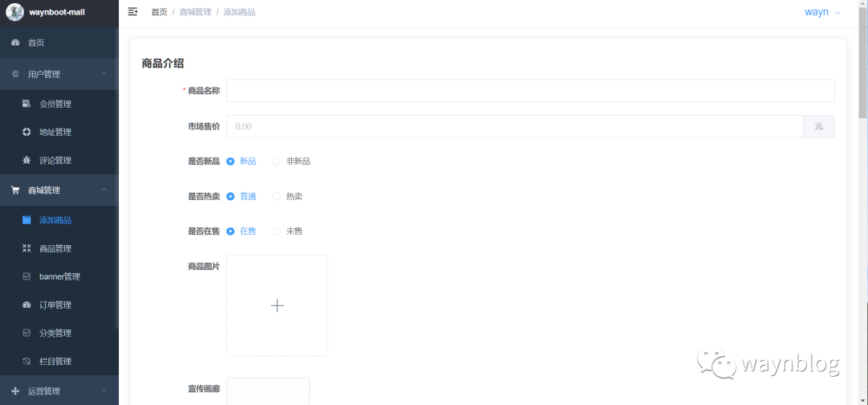Image resolution: width=868 pixels, height=405 pixels.
Task: Open 首页 in the sidebar
Action: coord(59,43)
